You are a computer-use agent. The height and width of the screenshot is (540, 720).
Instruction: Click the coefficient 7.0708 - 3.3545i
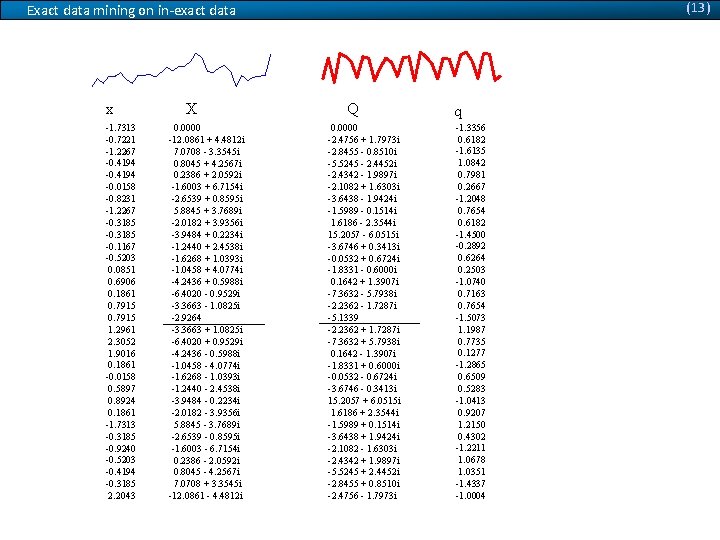[207, 152]
